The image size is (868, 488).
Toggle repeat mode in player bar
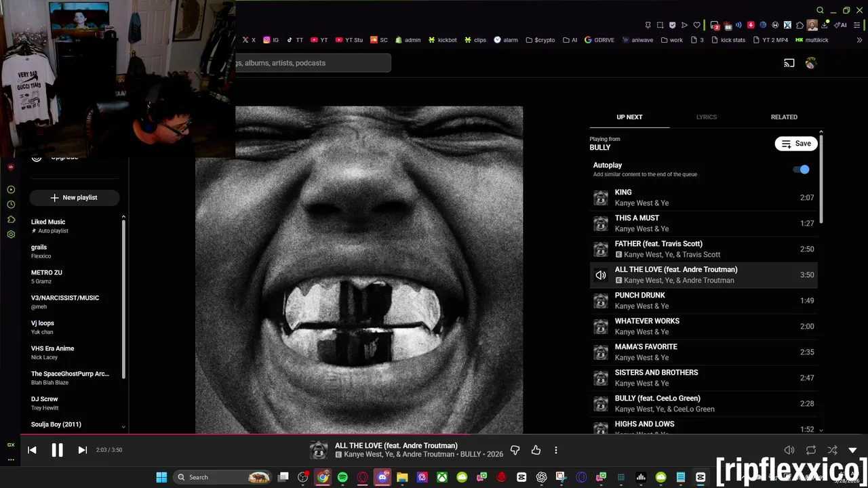811,450
